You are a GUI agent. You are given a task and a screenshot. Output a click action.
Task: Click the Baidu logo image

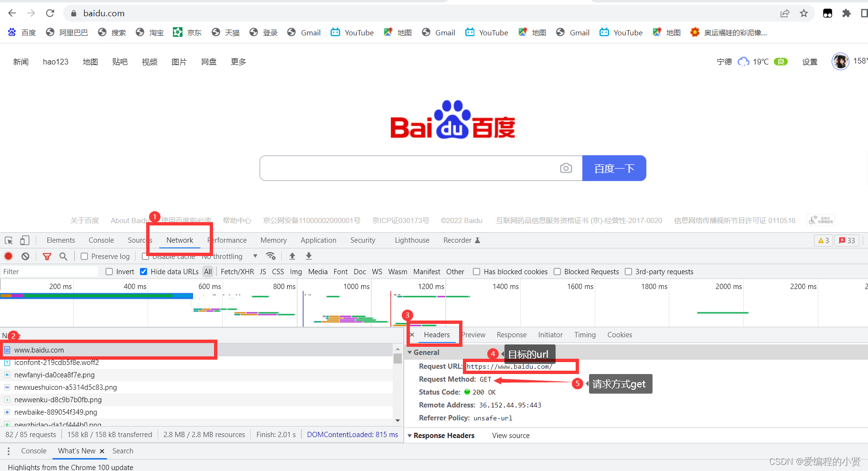point(452,119)
